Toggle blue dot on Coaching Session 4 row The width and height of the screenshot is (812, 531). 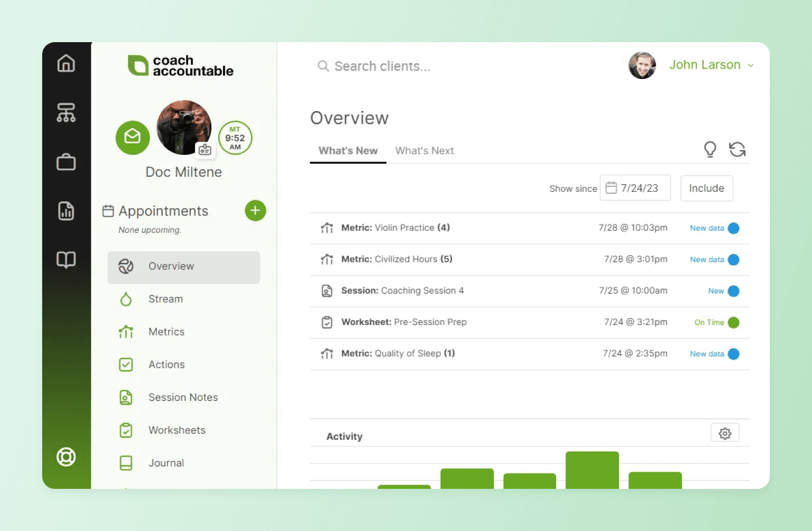[733, 291]
